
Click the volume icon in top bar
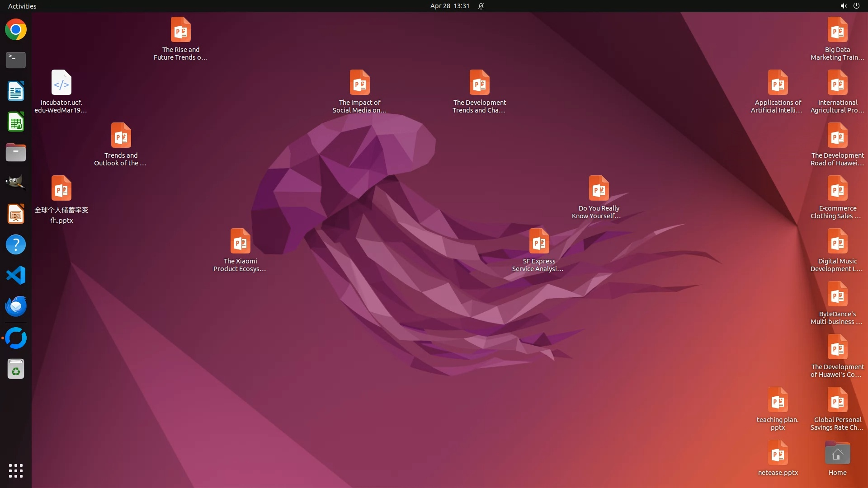[x=843, y=6]
